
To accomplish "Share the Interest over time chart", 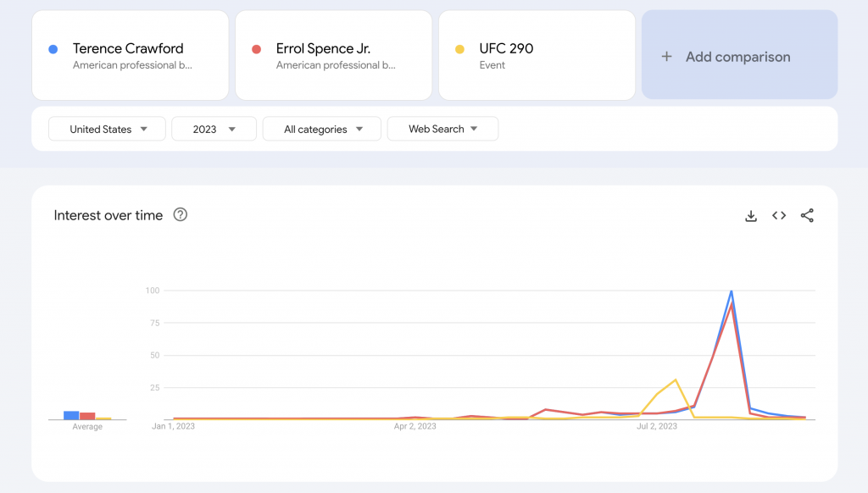I will coord(806,216).
